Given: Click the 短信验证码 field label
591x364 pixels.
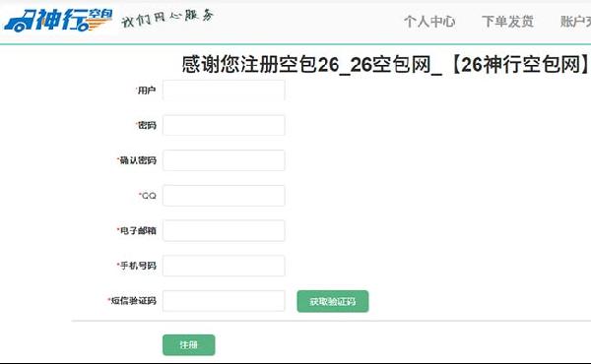Looking at the screenshot, I should (132, 301).
